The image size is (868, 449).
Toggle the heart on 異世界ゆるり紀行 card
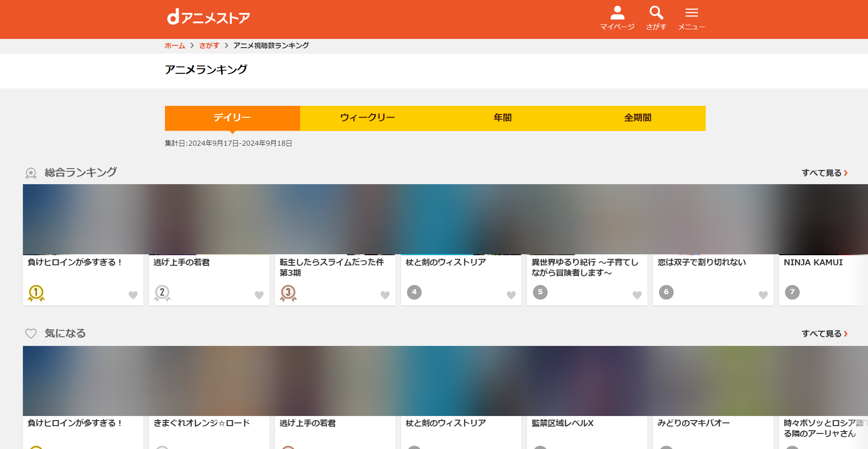tap(637, 295)
